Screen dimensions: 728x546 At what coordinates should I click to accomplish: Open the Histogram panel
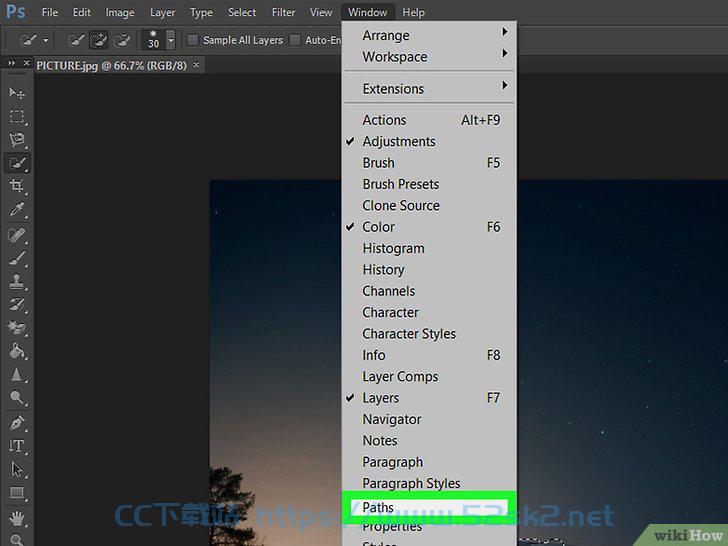tap(430, 248)
